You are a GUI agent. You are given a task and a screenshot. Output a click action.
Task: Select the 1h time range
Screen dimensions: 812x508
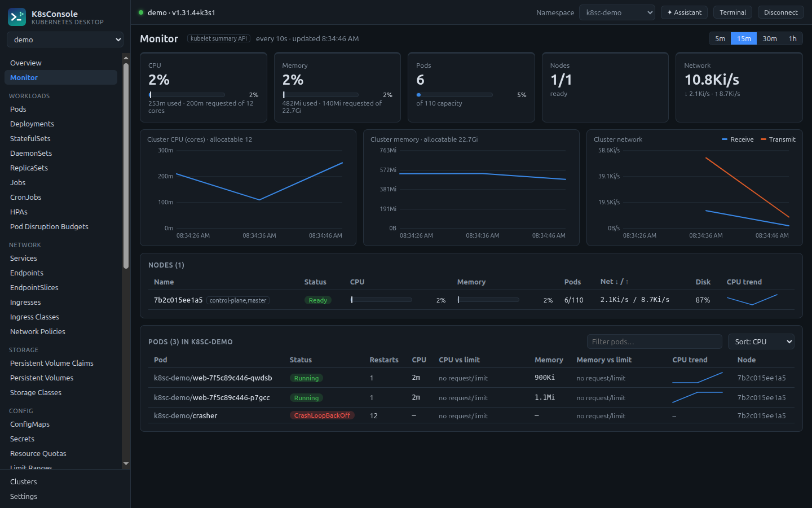tap(792, 38)
